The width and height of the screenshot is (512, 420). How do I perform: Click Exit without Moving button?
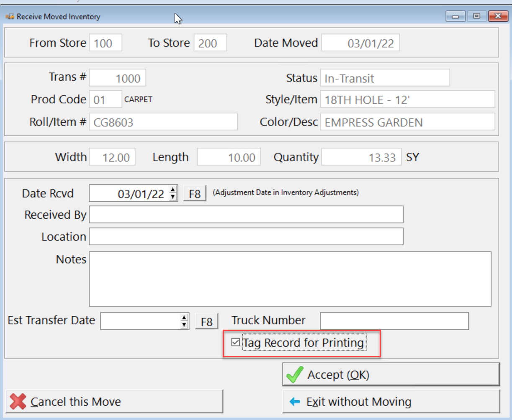click(x=391, y=402)
